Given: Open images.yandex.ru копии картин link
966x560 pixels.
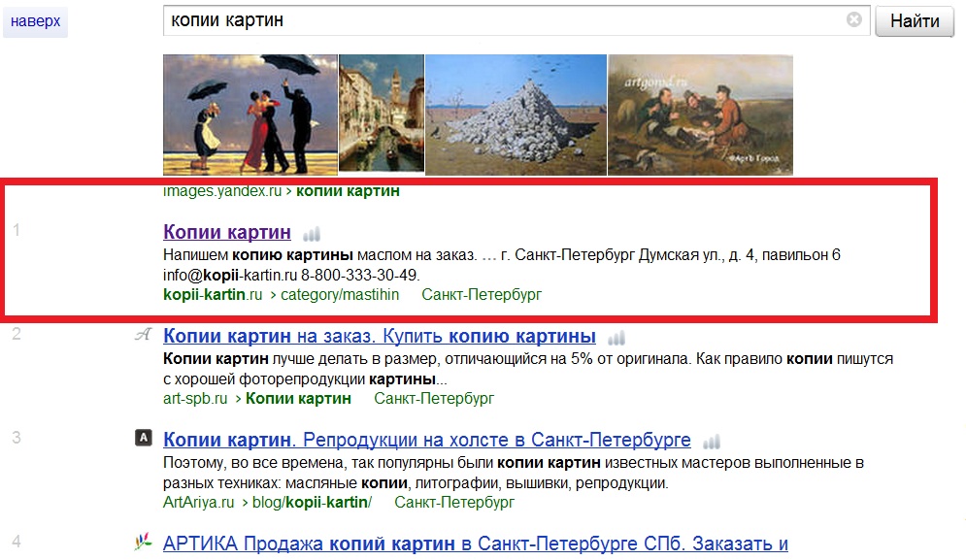Looking at the screenshot, I should coord(281,191).
